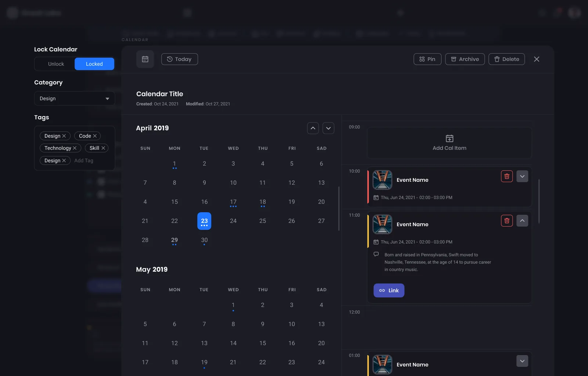
Task: Go to next month with down chevron
Action: click(x=328, y=128)
